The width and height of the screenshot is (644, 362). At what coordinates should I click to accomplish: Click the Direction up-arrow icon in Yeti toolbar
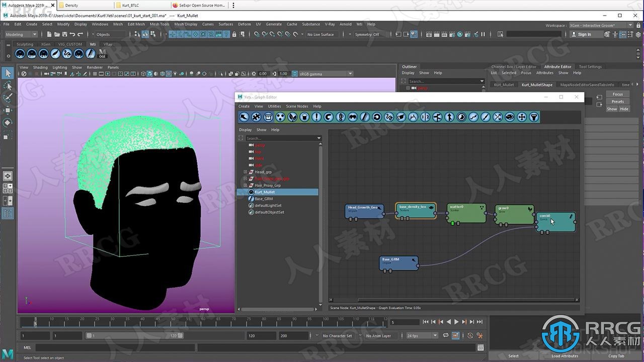pos(449,117)
